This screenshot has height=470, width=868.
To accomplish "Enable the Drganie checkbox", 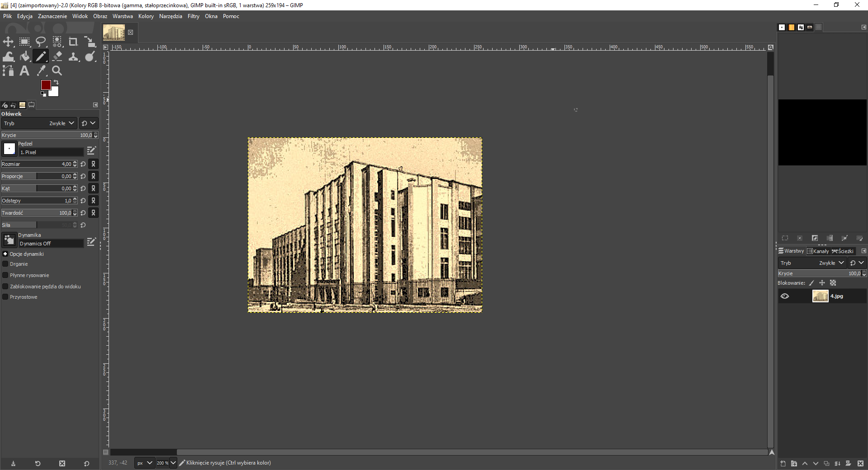I will [5, 264].
